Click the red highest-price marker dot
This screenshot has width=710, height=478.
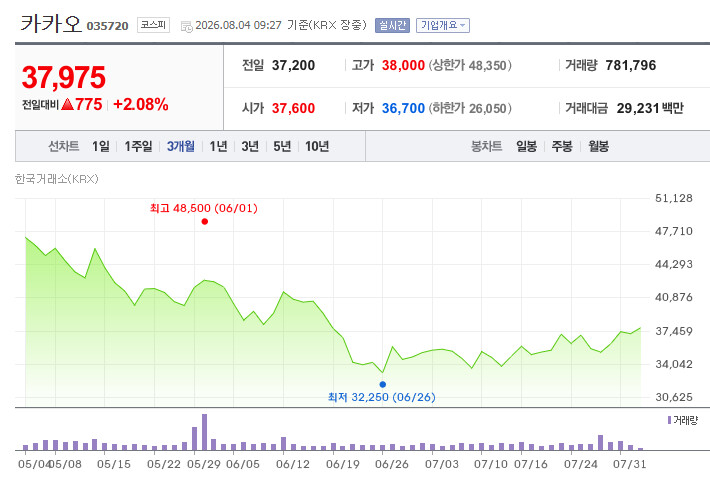205,221
